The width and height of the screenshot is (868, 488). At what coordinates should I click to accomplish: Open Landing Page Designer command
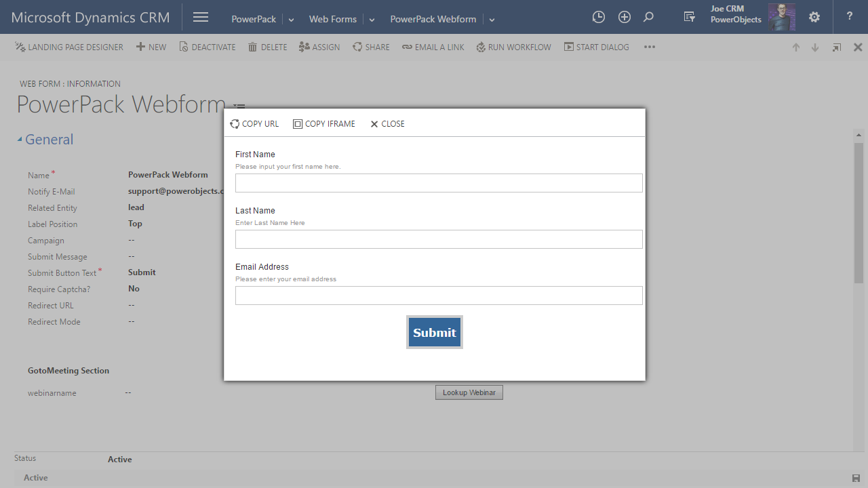[69, 47]
